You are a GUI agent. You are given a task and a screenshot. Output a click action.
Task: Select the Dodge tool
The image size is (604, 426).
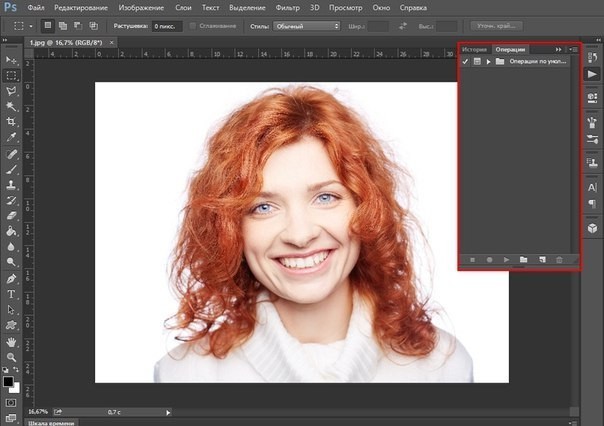pyautogui.click(x=11, y=262)
